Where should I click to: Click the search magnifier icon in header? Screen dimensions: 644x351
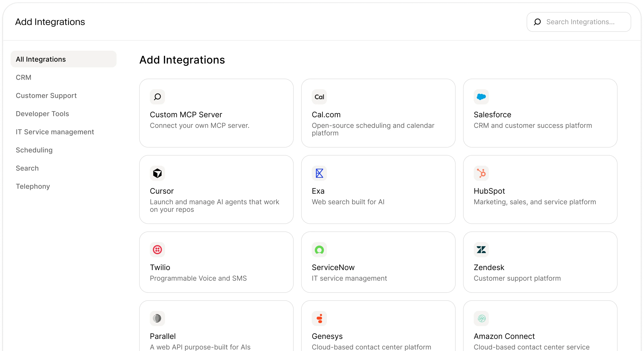click(537, 22)
